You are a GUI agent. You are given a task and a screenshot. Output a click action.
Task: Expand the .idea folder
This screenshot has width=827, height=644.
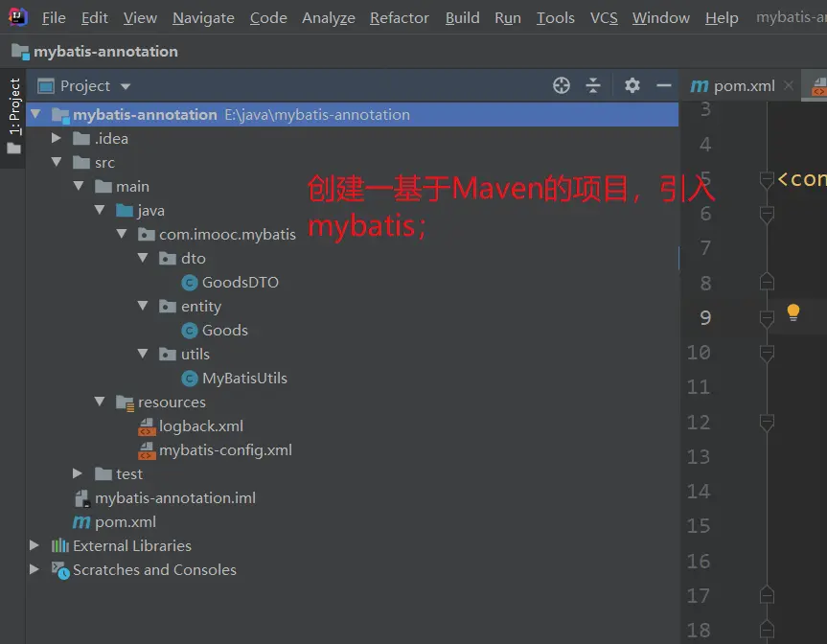[57, 139]
